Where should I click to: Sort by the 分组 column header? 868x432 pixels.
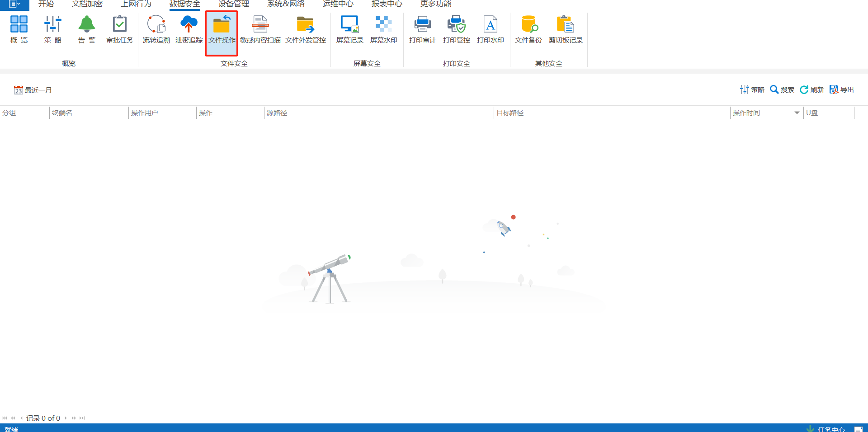24,113
